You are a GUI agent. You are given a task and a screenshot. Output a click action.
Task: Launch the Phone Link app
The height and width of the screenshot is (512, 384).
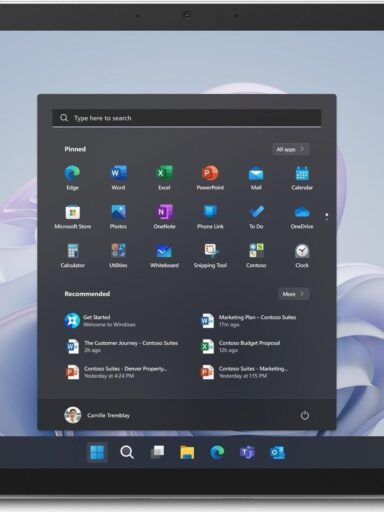pos(210,217)
